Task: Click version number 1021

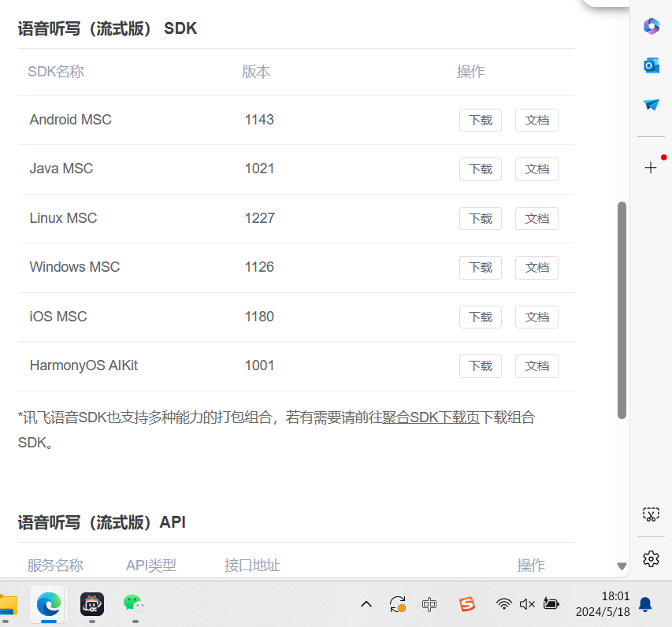Action: (259, 169)
